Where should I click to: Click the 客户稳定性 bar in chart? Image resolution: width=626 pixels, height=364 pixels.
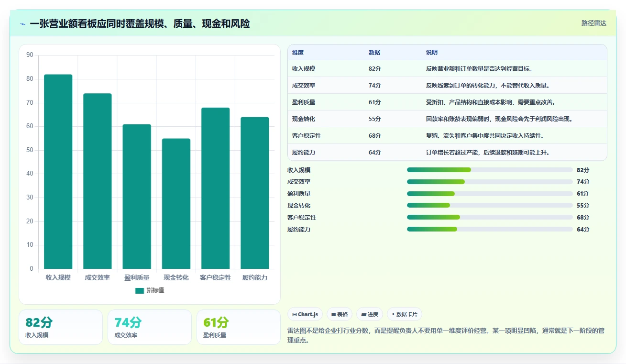(x=215, y=188)
